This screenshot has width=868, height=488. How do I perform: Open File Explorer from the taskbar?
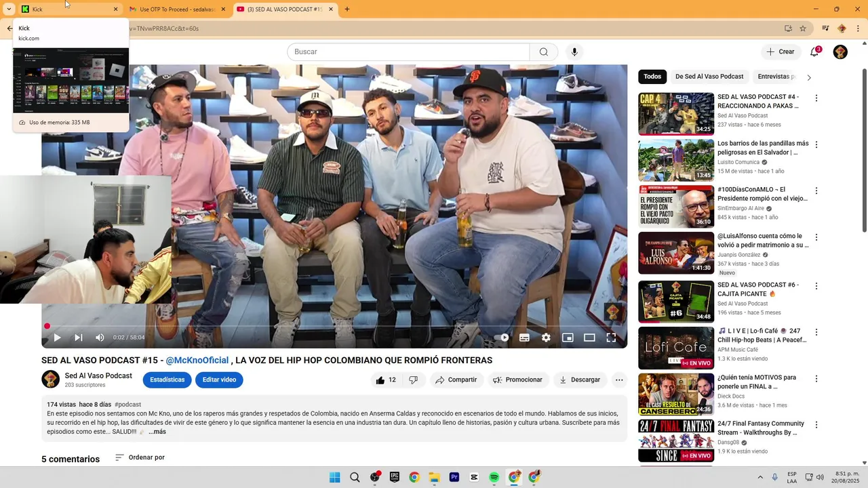(434, 477)
